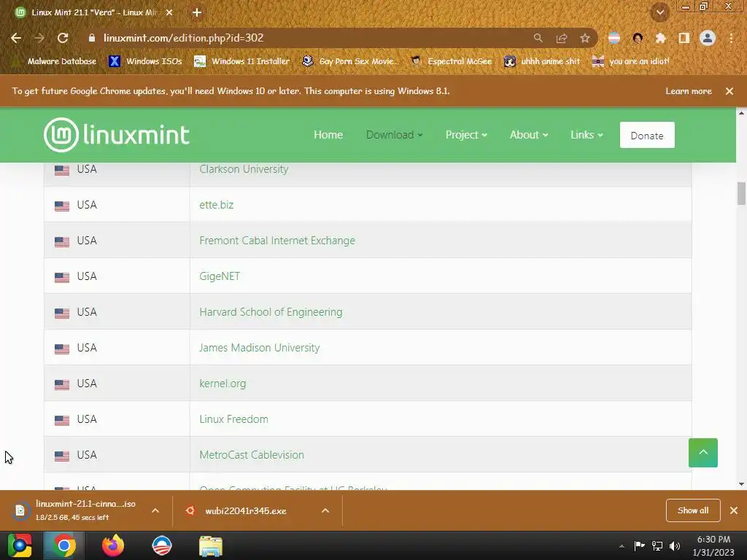Image resolution: width=747 pixels, height=560 pixels.
Task: Toggle the browser side panel icon
Action: click(684, 38)
